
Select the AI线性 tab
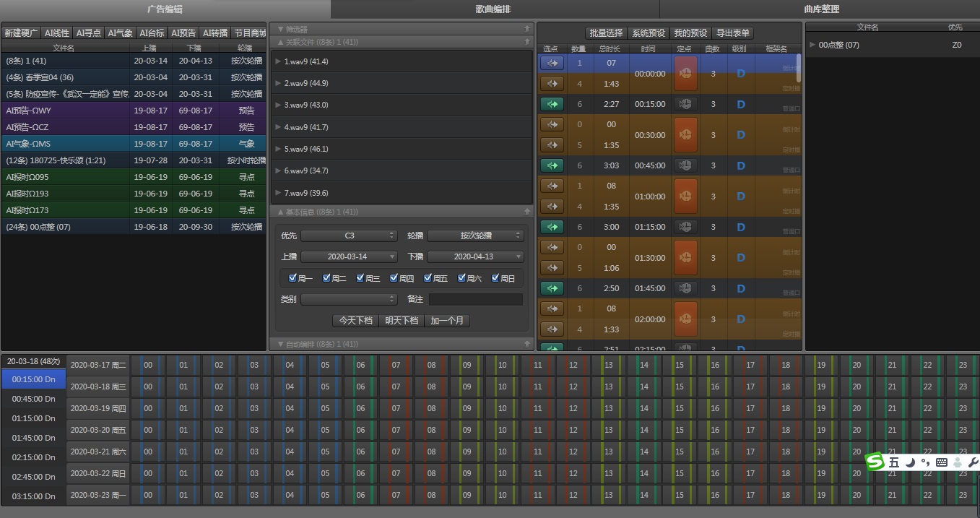(x=57, y=33)
